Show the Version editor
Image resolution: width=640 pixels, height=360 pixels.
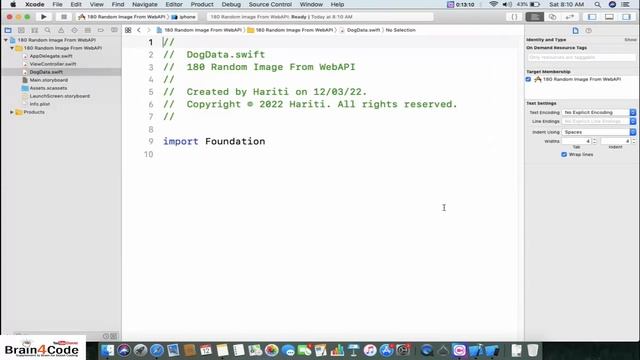click(570, 17)
